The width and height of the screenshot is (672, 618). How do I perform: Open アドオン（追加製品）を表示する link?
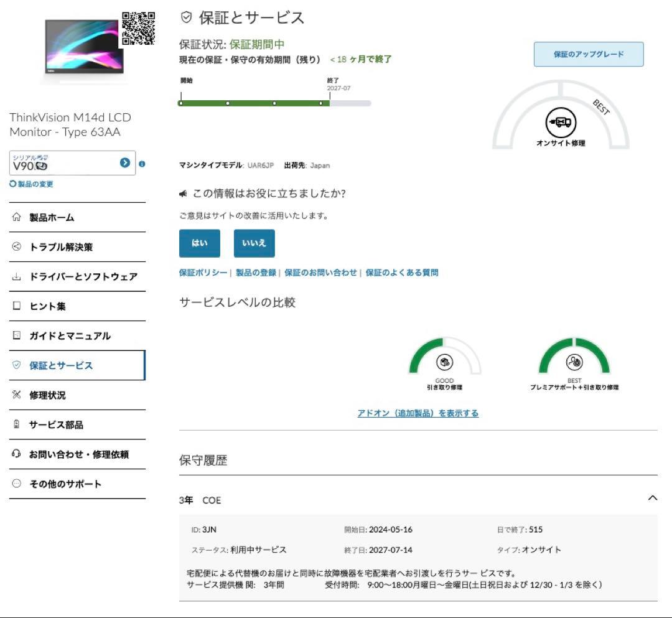tap(418, 413)
